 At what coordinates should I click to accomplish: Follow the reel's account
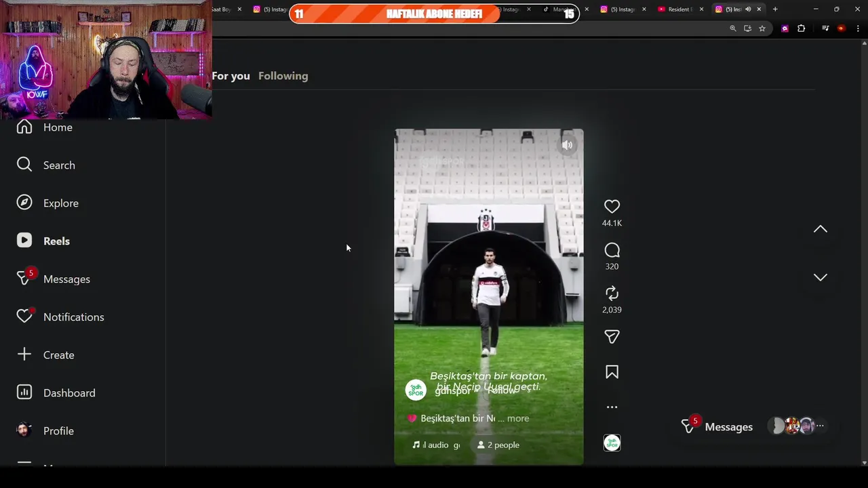click(x=502, y=391)
